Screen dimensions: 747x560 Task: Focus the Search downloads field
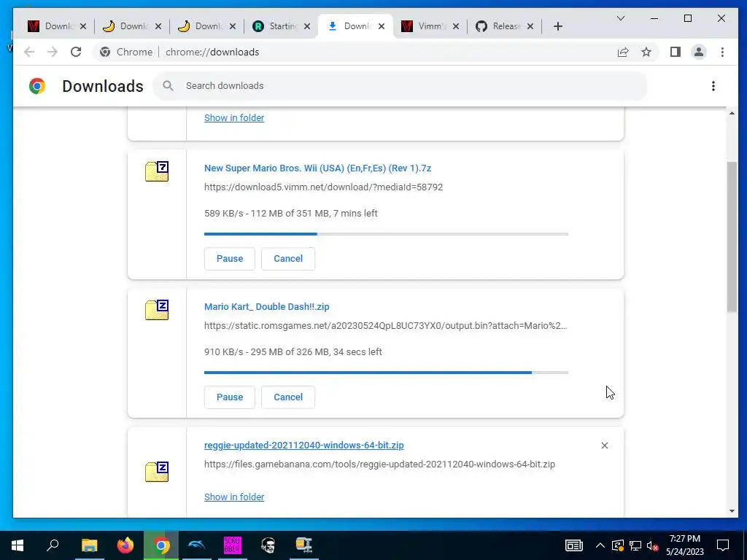pos(400,86)
